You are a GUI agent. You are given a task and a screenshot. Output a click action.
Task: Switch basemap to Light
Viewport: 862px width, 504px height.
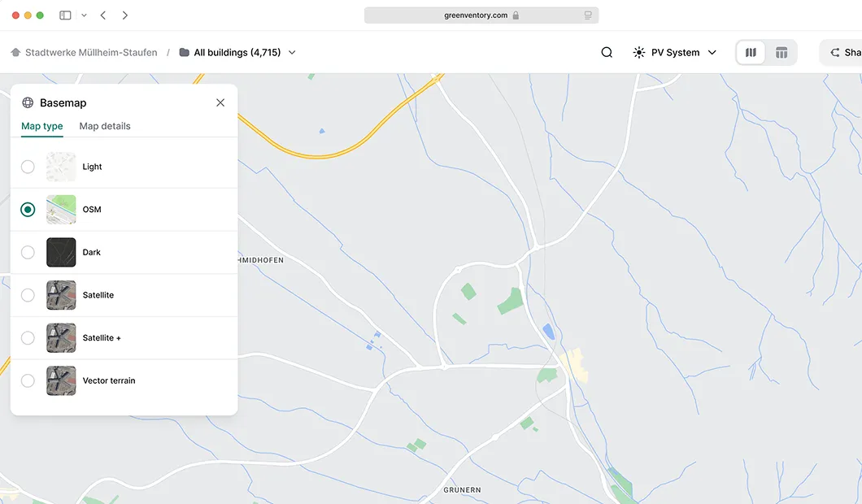click(x=28, y=167)
